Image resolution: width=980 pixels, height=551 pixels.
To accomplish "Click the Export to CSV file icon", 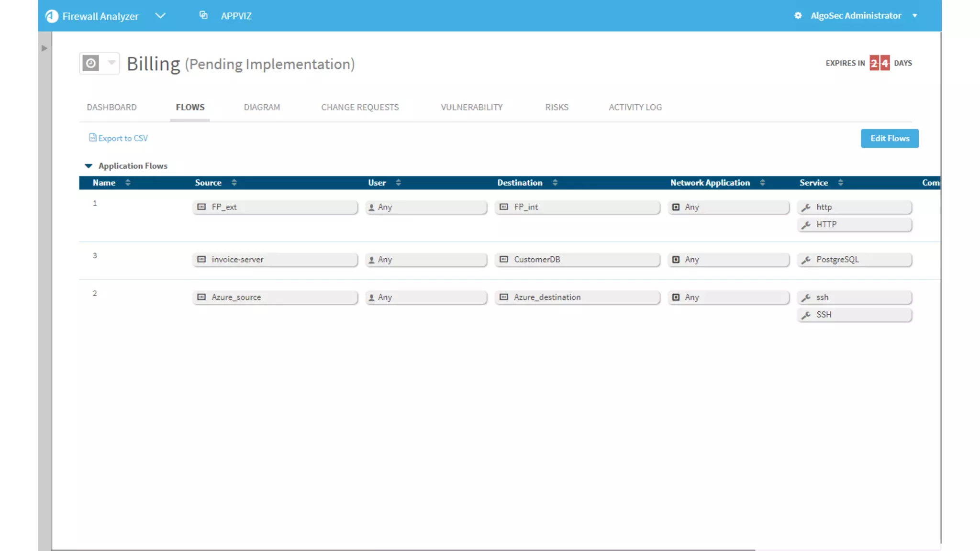I will (x=92, y=138).
